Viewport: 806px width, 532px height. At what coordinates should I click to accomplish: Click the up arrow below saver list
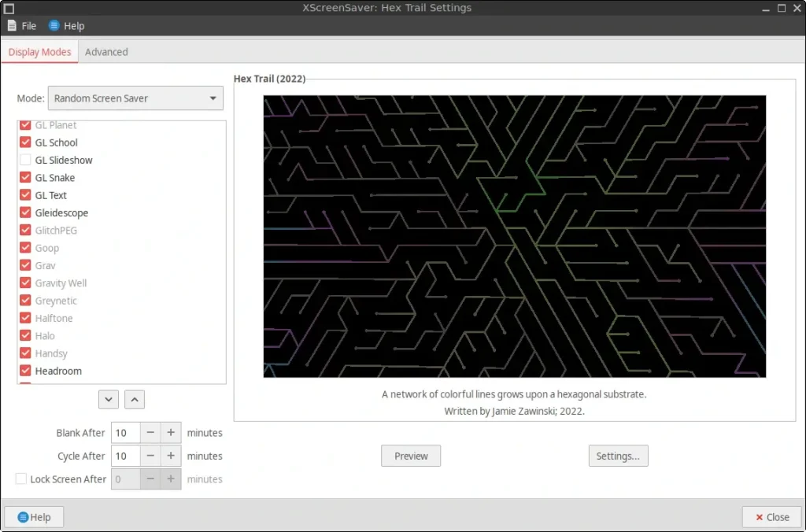[x=135, y=399]
